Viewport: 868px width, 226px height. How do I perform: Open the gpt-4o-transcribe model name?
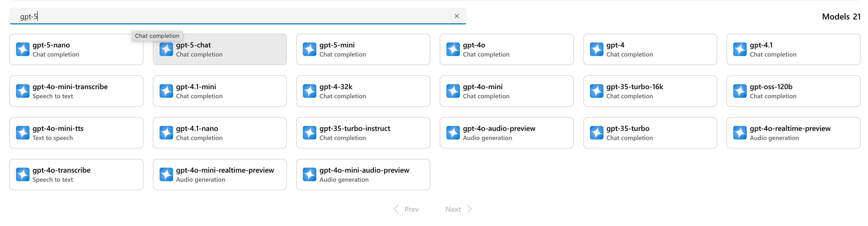(61, 170)
